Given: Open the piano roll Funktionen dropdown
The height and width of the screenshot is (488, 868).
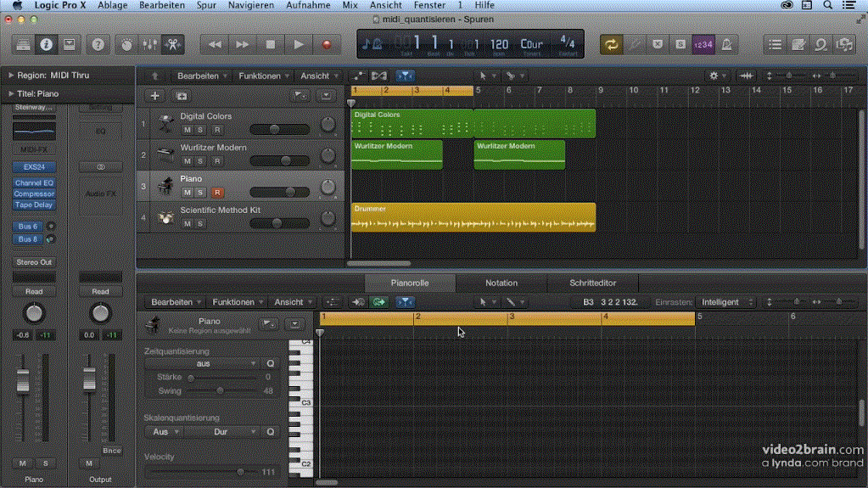Looking at the screenshot, I should (x=238, y=302).
